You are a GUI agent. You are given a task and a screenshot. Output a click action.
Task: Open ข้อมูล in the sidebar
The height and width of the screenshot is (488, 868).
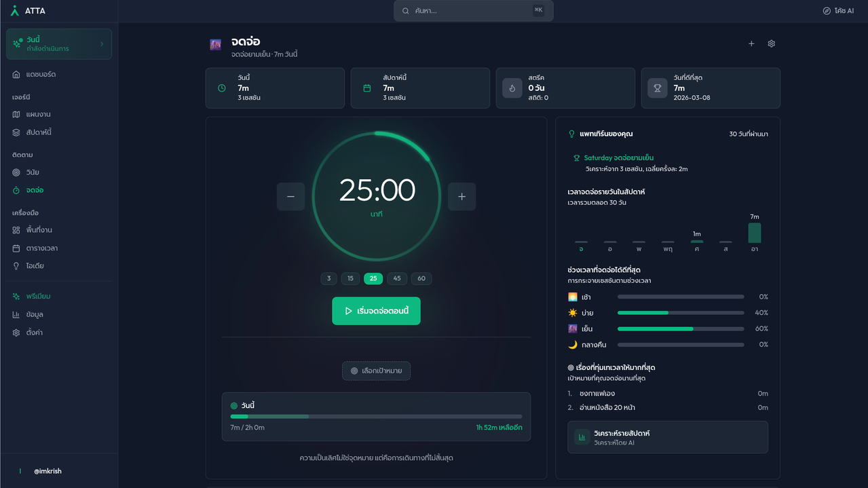[x=59, y=315]
